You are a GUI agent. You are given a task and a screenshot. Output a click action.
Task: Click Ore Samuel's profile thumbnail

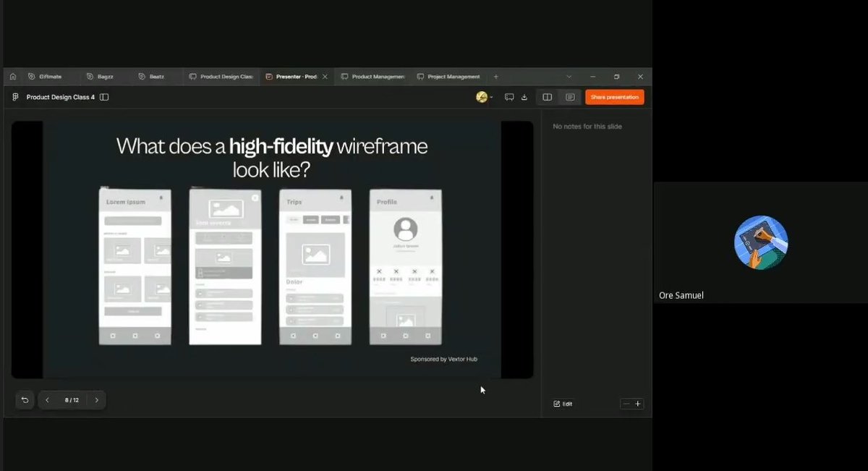760,242
